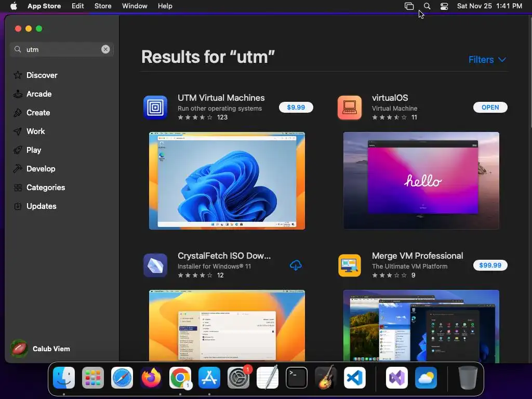Screen dimensions: 532x399
Task: Click the App Store Dock icon
Action: pos(209,378)
